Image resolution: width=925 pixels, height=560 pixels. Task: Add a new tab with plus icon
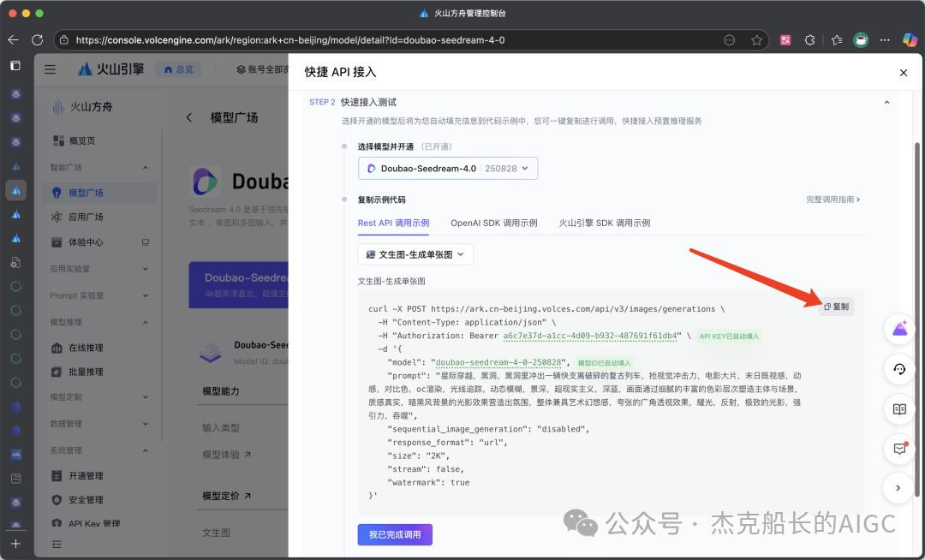pos(16,544)
